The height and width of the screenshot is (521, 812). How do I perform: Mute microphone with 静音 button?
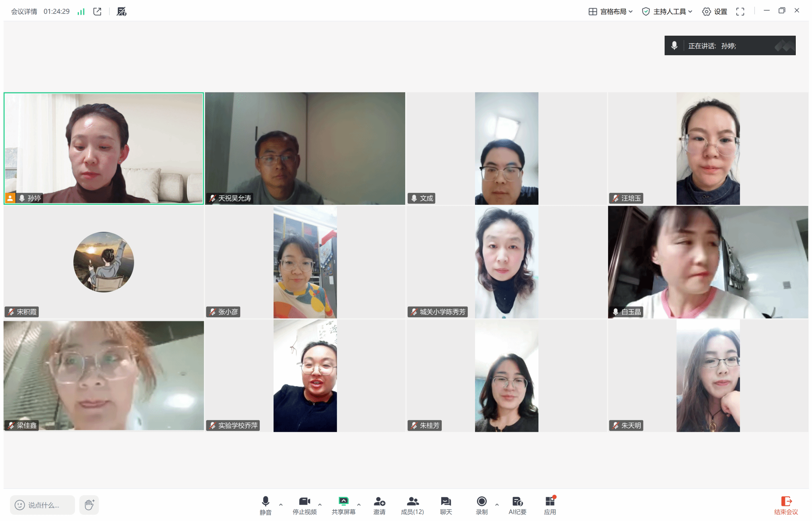point(266,505)
